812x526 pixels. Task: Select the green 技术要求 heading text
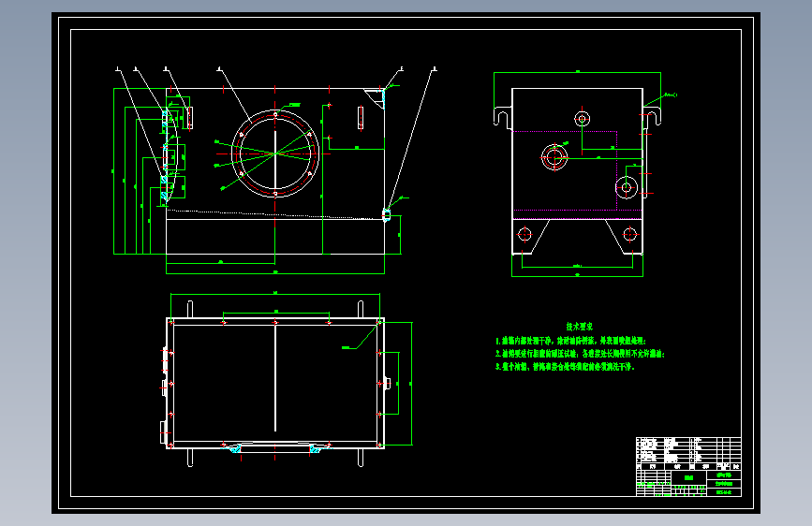579,327
